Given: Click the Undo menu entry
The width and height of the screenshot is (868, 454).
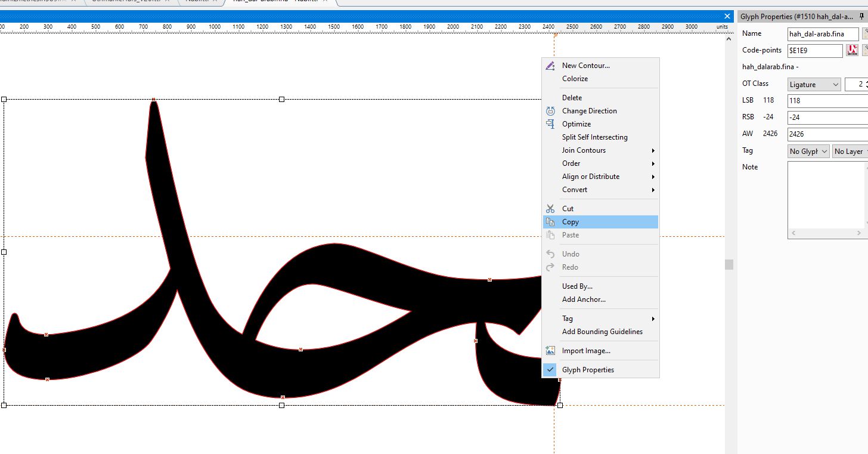Looking at the screenshot, I should [x=600, y=254].
